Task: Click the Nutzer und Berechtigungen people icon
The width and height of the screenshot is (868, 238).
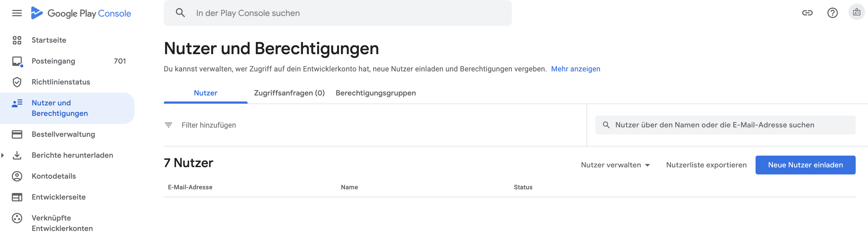Action: click(17, 103)
